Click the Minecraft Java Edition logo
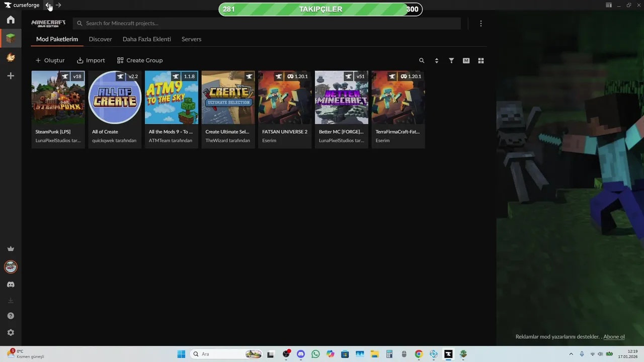This screenshot has width=644, height=362. pos(48,24)
